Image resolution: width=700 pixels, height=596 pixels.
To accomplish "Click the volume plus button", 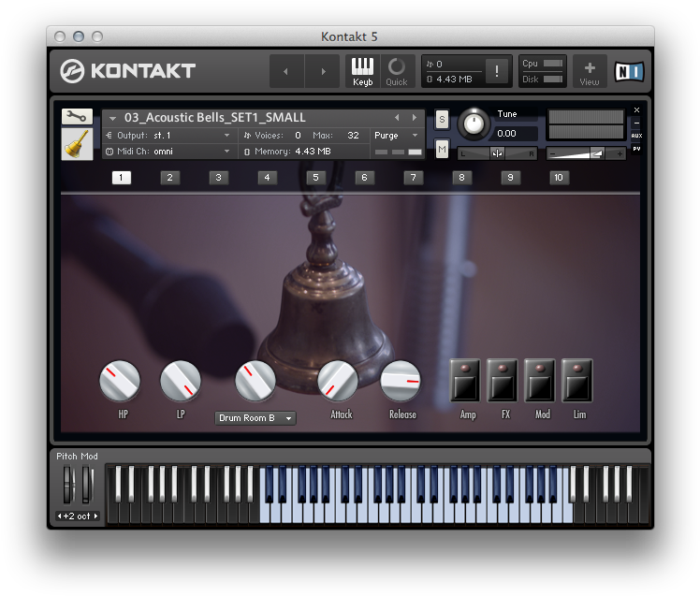I will [620, 153].
